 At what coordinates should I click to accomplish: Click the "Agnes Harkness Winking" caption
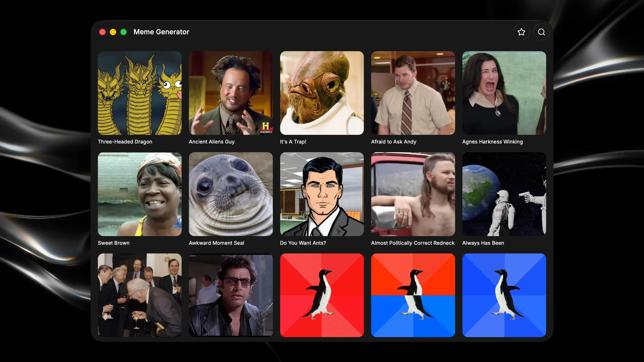coord(492,142)
